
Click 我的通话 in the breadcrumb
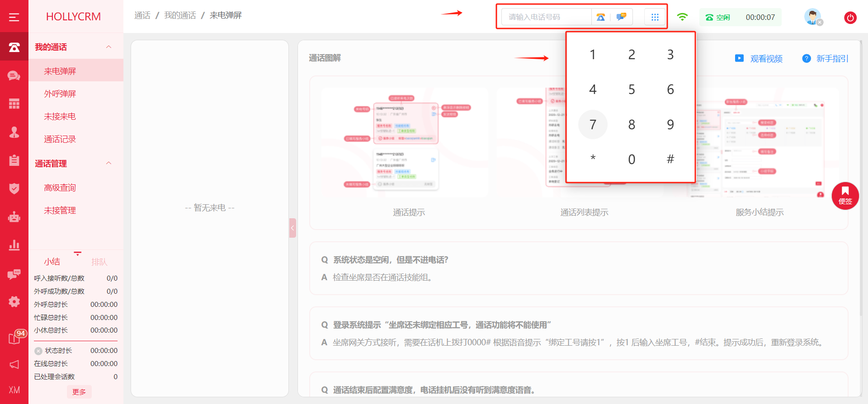click(180, 15)
